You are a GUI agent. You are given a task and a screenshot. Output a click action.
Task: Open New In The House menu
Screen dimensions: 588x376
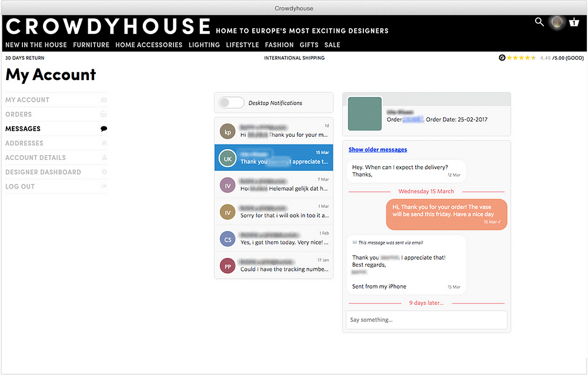click(x=36, y=45)
